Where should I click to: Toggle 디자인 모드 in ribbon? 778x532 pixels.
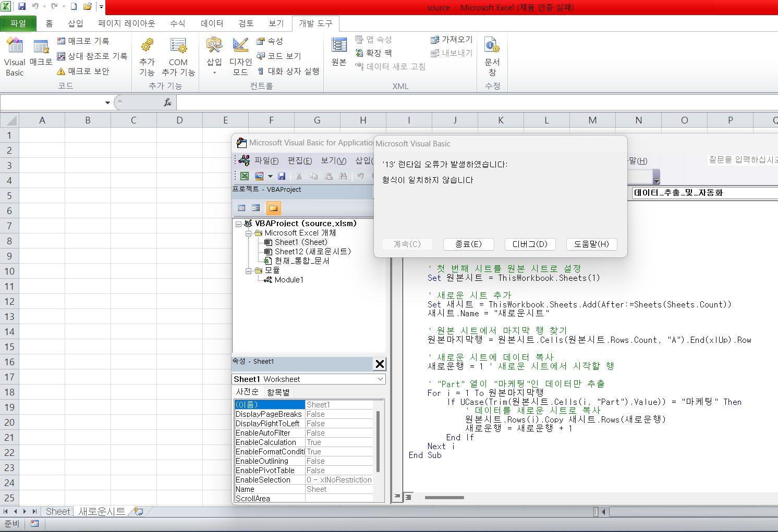click(x=240, y=56)
